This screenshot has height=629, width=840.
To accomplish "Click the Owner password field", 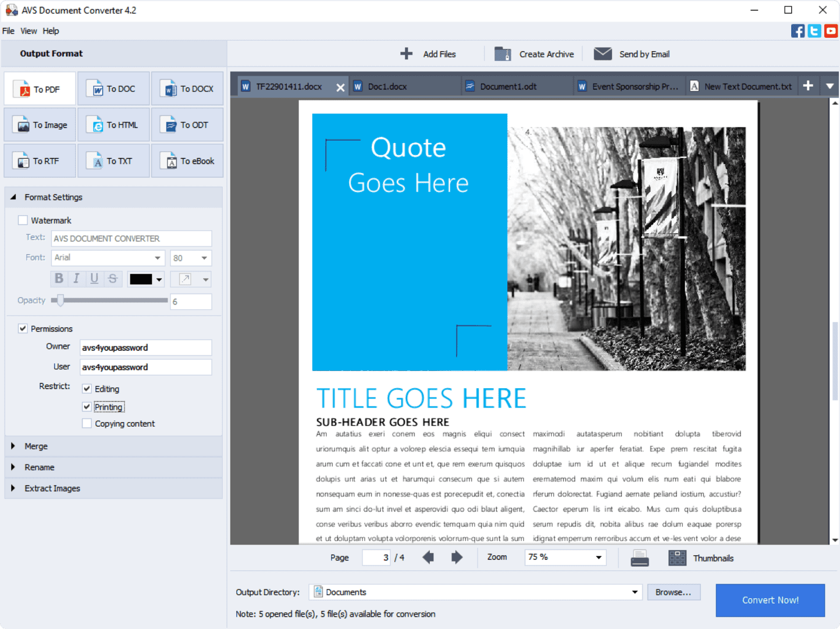I will point(145,348).
